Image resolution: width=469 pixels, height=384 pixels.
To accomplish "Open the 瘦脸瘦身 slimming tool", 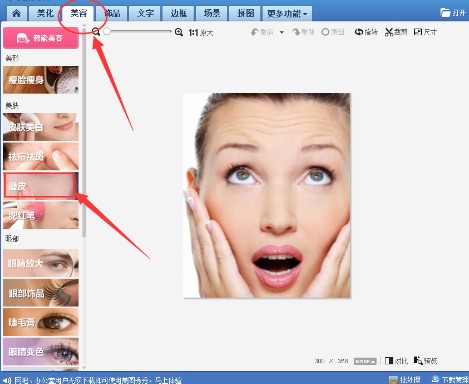I will click(x=41, y=80).
